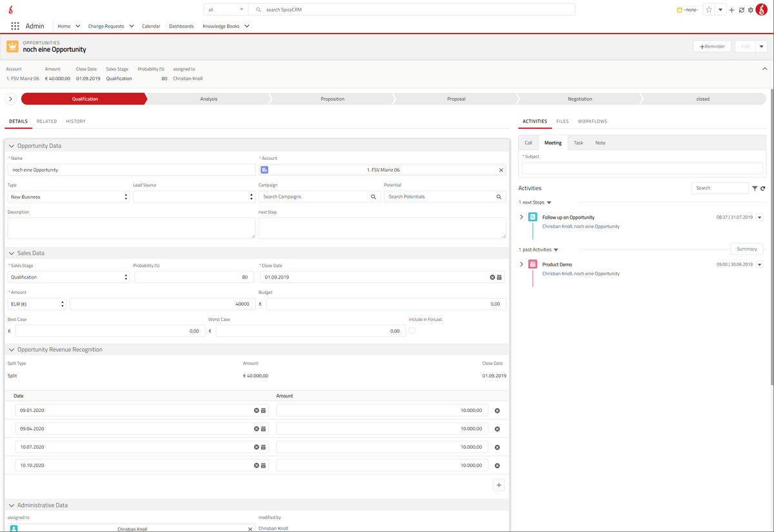Open actions menu for Follow up on Opportunity
This screenshot has width=774, height=532.
[x=759, y=217]
